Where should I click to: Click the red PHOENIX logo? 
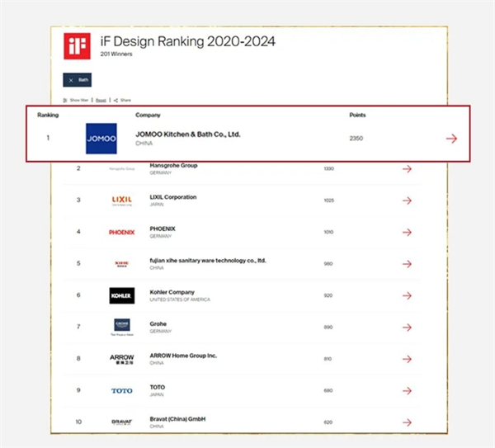click(x=122, y=233)
